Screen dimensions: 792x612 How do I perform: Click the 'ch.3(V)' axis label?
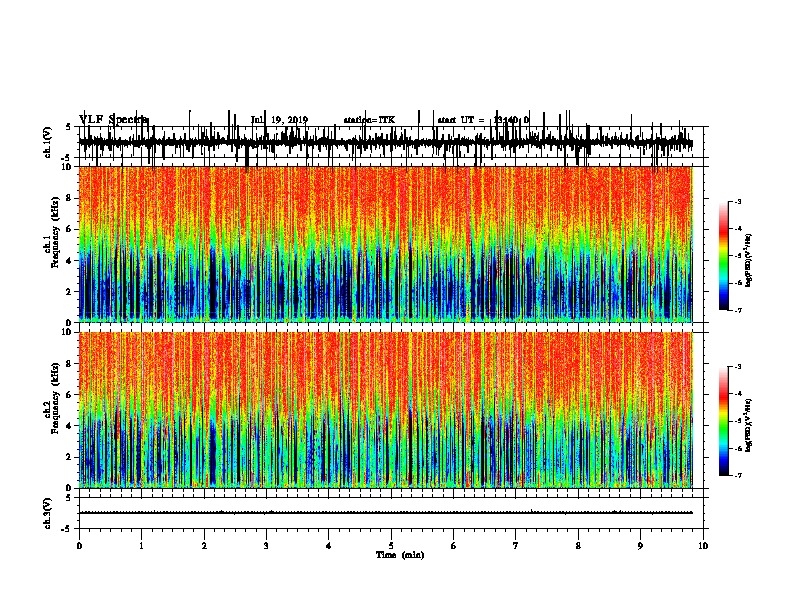click(47, 514)
